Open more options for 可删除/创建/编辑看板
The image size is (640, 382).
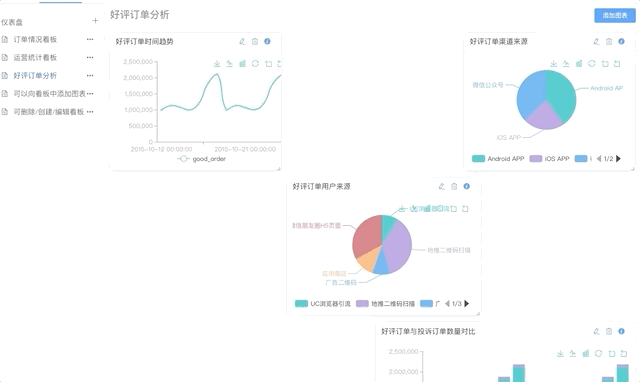coord(90,112)
